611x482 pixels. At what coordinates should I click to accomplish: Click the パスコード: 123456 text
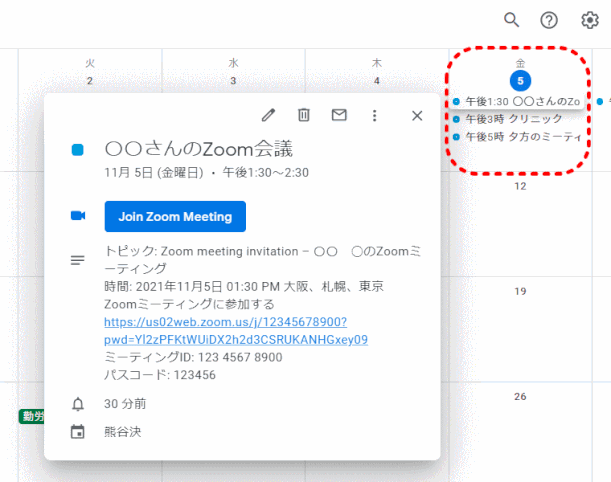click(x=160, y=375)
